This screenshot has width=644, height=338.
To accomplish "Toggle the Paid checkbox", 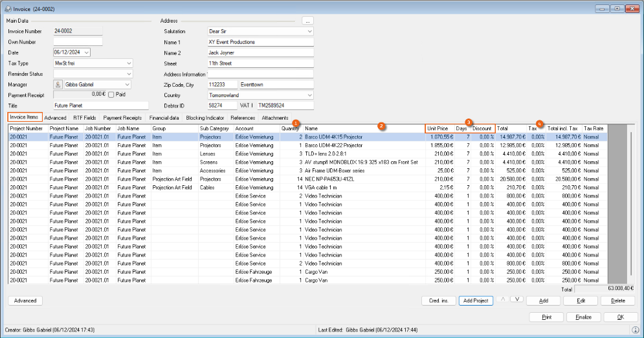I will tap(111, 95).
